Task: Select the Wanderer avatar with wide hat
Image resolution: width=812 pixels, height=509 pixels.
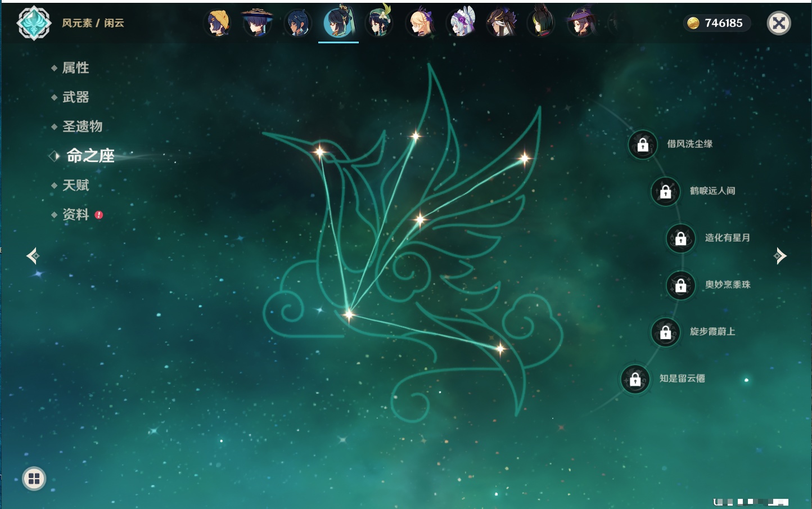Action: (257, 23)
